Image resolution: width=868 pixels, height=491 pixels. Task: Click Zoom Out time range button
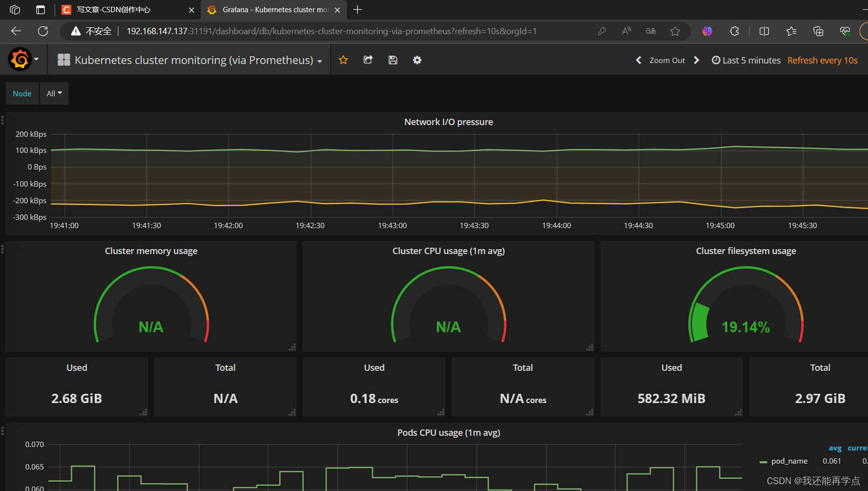tap(667, 60)
